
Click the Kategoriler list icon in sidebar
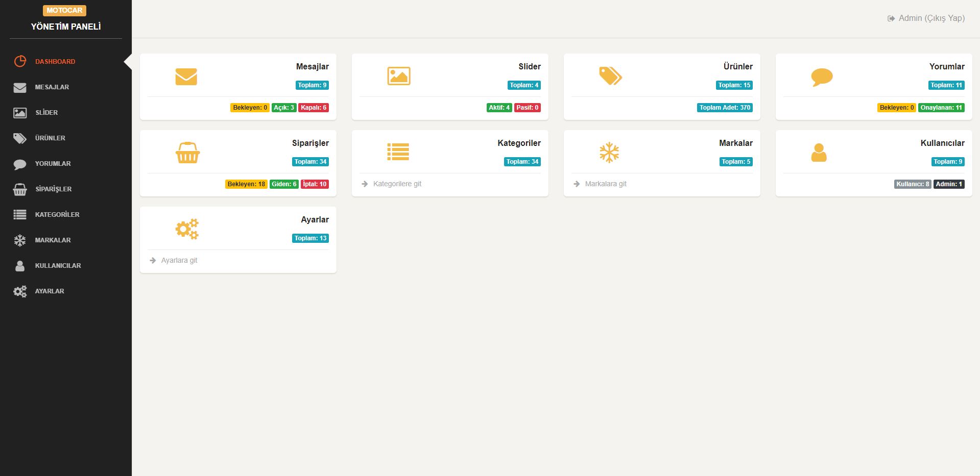[x=20, y=215]
